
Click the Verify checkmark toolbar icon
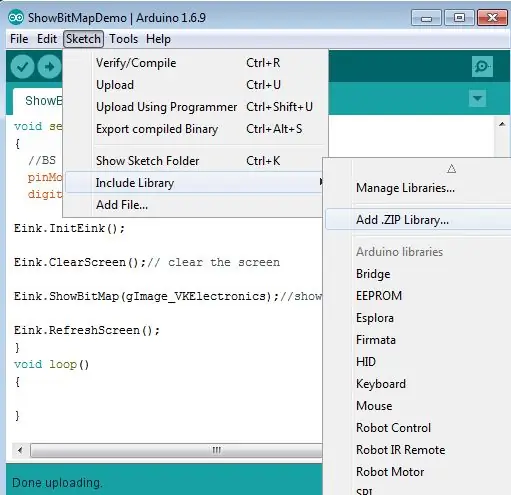point(22,67)
